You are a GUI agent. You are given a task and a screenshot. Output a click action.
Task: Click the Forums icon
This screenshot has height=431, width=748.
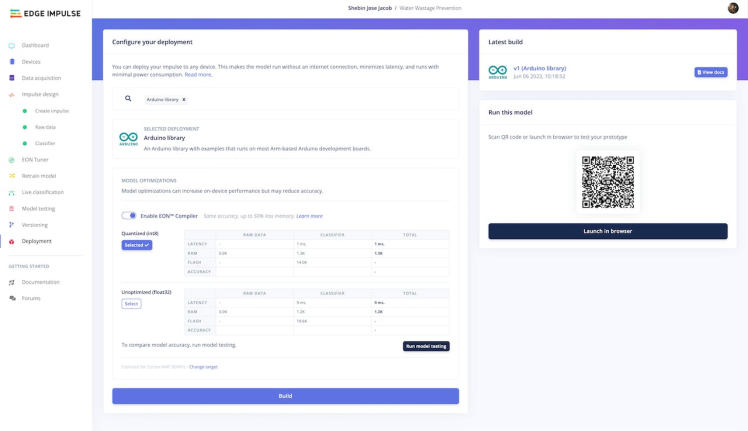11,298
